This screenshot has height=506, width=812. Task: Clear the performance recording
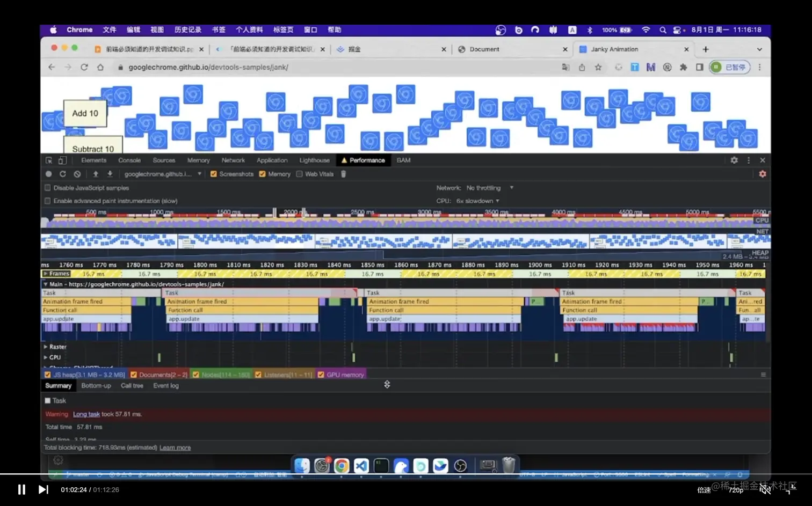pyautogui.click(x=77, y=174)
